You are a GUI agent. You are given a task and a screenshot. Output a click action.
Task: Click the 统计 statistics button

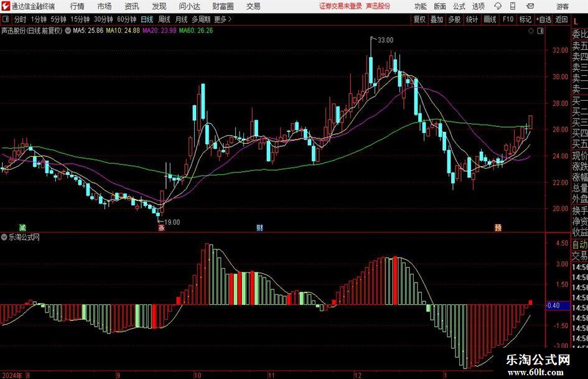(x=472, y=19)
